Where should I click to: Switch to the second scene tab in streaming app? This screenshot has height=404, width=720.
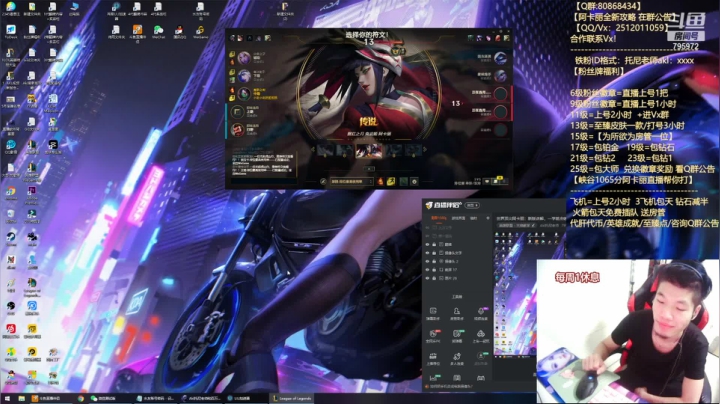[x=458, y=218]
